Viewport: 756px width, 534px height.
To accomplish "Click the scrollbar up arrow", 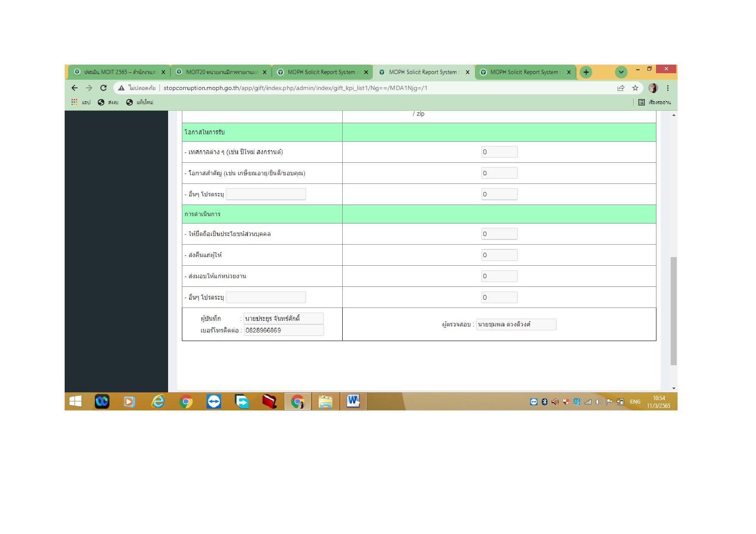I will (674, 115).
